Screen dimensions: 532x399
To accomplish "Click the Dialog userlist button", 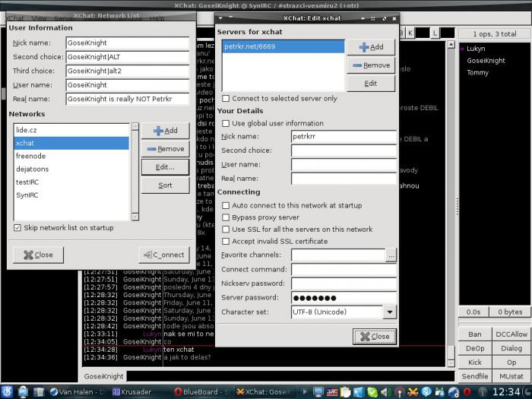I will pyautogui.click(x=511, y=348).
